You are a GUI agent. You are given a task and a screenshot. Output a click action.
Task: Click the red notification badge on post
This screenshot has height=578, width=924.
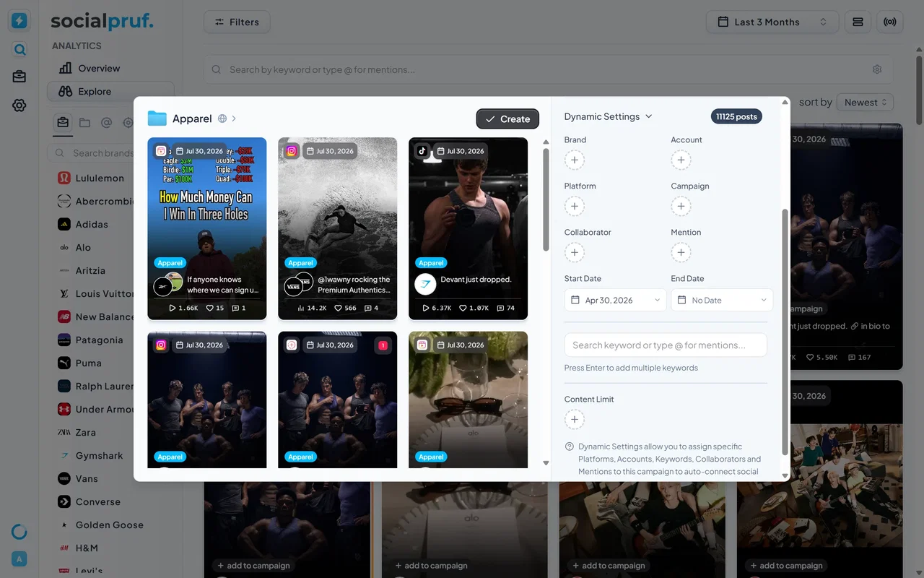(383, 345)
